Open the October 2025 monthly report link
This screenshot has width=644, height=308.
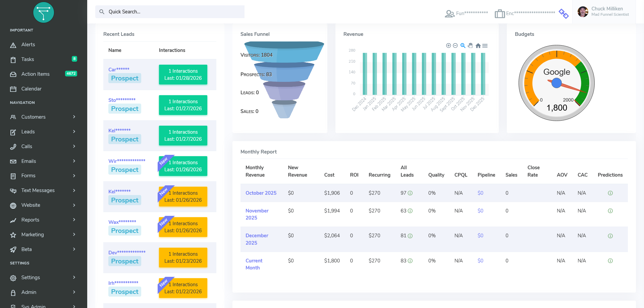pyautogui.click(x=261, y=193)
